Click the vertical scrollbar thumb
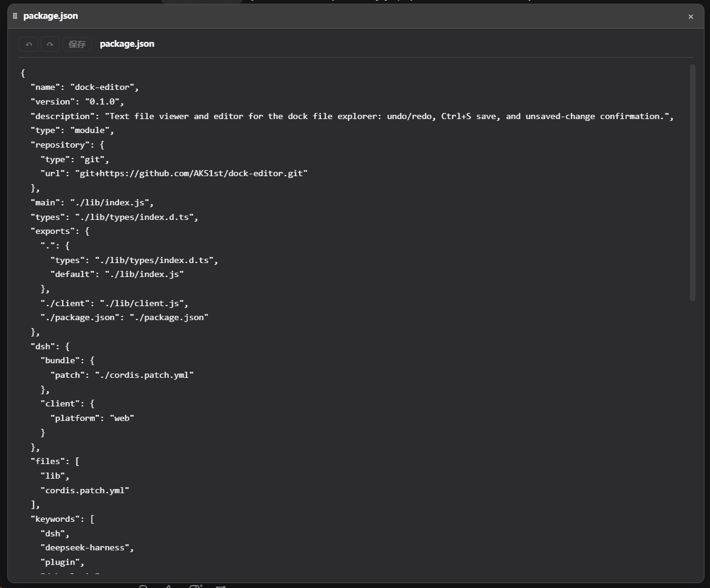This screenshot has width=710, height=588. [x=692, y=183]
